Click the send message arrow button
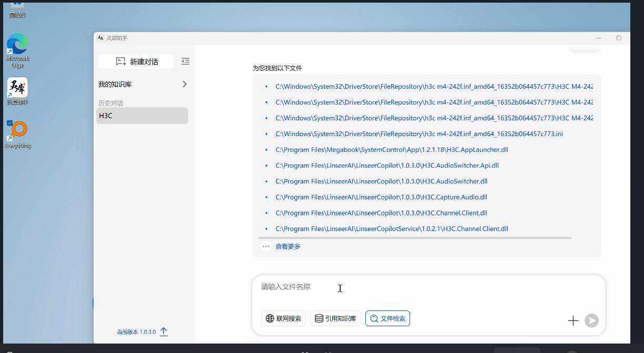 point(591,320)
